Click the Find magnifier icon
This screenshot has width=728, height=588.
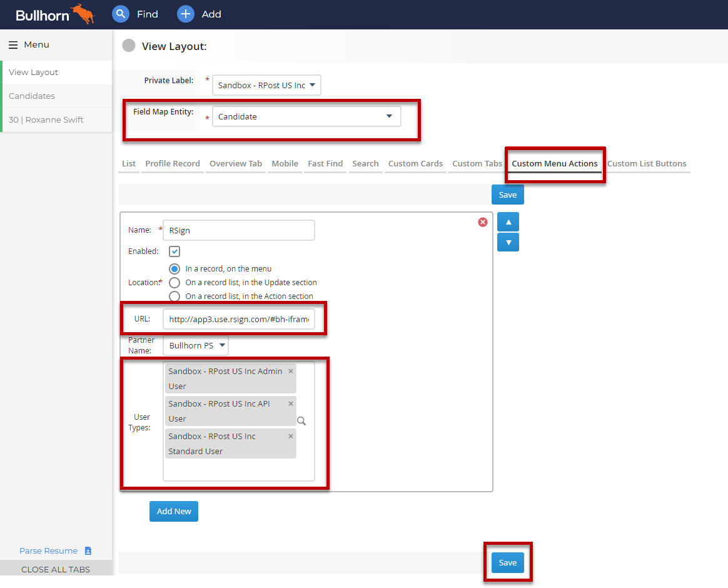(120, 14)
